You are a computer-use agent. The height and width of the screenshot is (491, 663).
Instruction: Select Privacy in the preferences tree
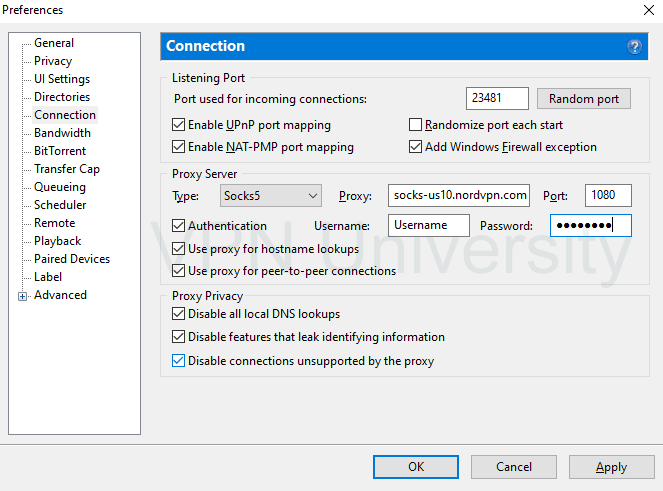point(53,61)
